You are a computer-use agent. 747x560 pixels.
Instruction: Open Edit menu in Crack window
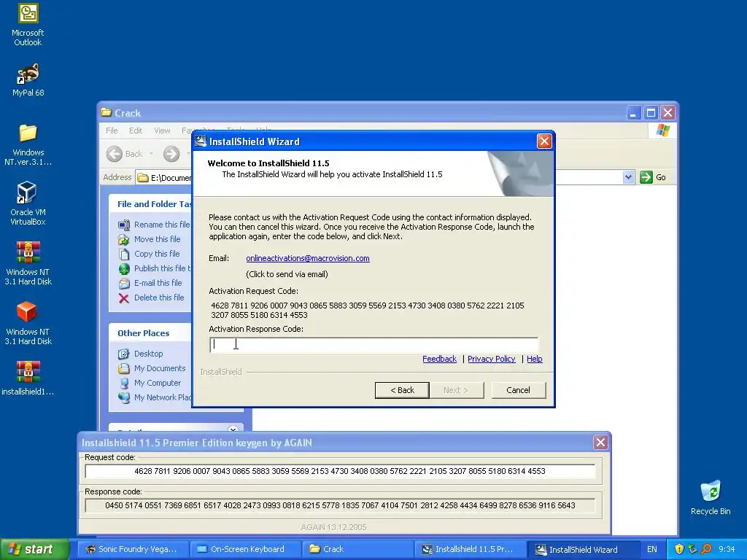(135, 131)
